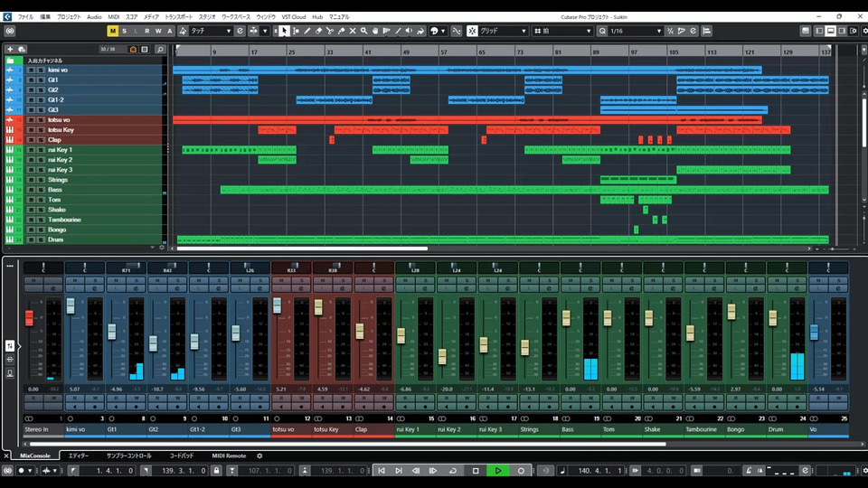The width and height of the screenshot is (868, 488).
Task: Select the Object Selection arrow tool
Action: tap(284, 31)
